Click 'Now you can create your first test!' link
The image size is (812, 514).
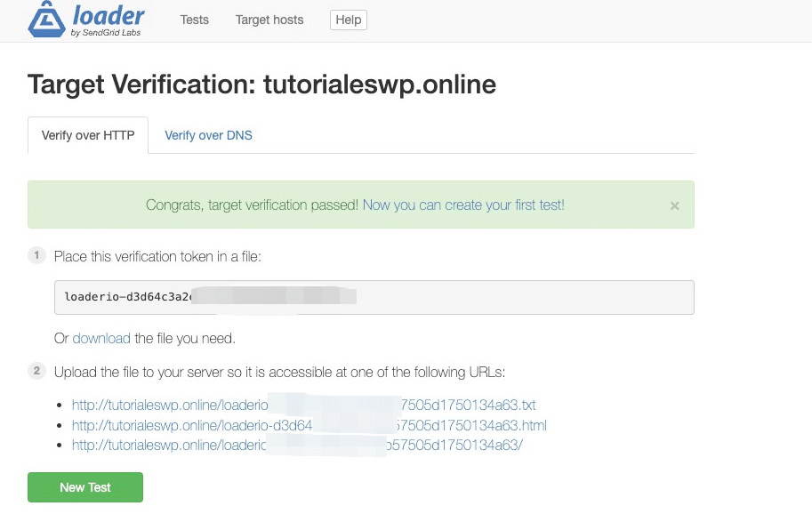(462, 205)
